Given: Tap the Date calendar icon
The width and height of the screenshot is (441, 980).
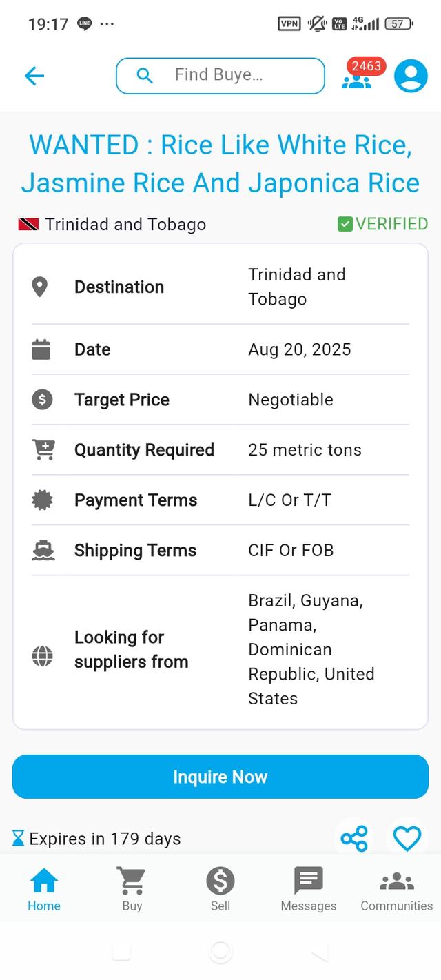Looking at the screenshot, I should pyautogui.click(x=41, y=349).
